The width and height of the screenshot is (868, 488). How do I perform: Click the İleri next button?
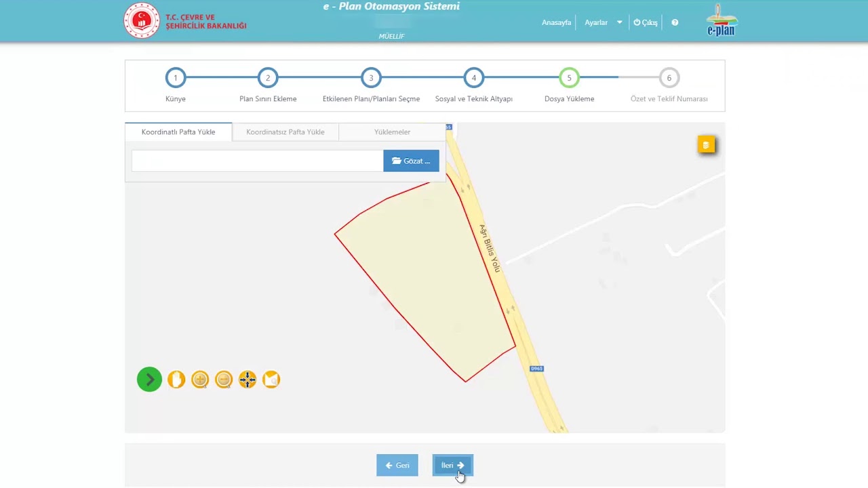point(452,465)
